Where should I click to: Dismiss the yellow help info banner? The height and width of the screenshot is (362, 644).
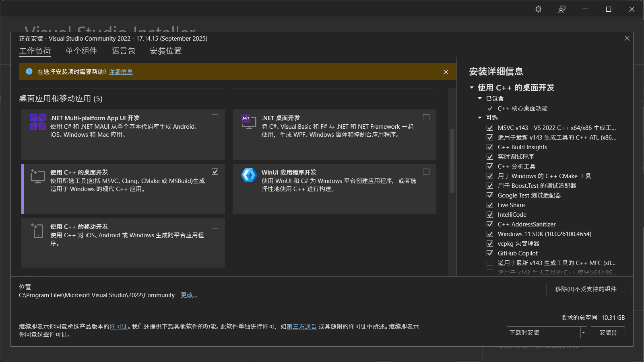446,72
